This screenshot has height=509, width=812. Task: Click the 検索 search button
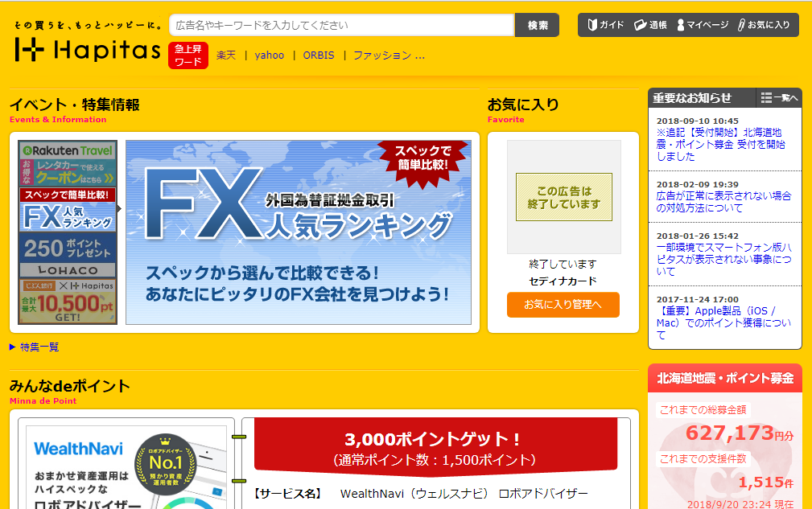coord(538,26)
